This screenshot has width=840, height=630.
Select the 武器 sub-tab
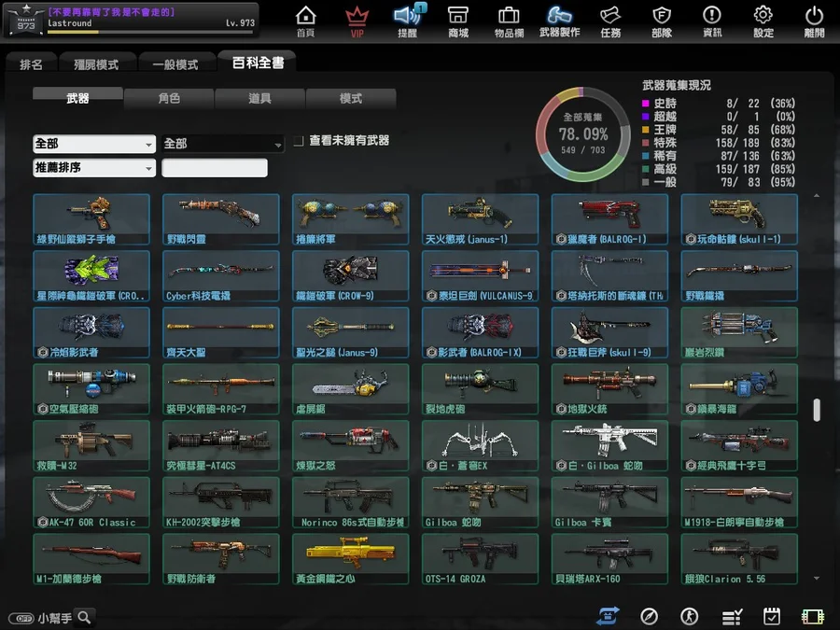click(x=77, y=98)
